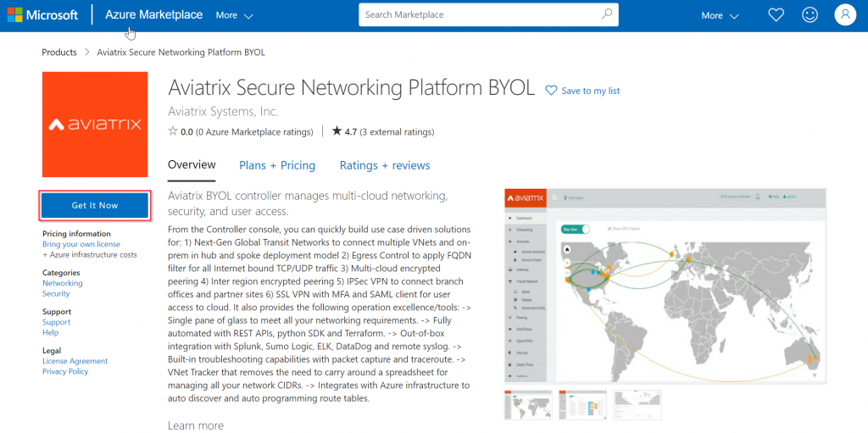Select the second screenshot thumbnail
Viewport: 868px width, 433px height.
(x=582, y=405)
